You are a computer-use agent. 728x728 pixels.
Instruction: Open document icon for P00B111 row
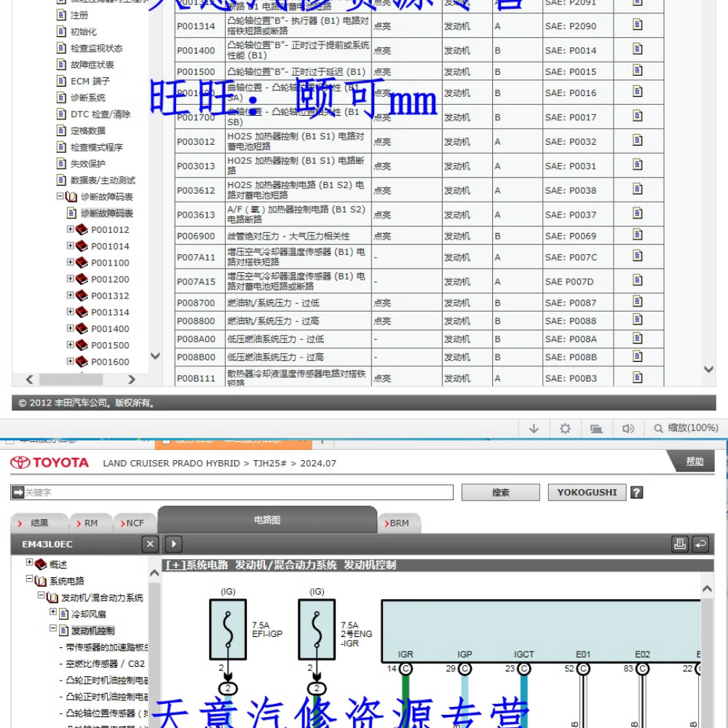[x=638, y=377]
